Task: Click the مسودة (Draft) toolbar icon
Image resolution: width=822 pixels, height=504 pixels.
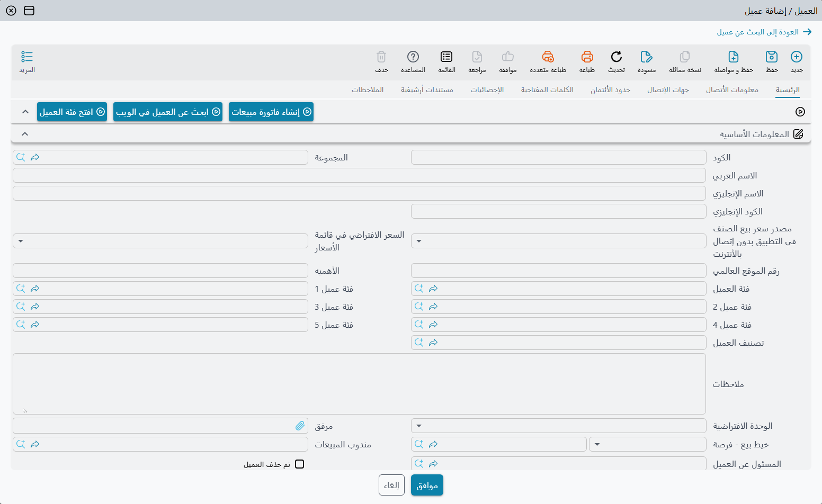Action: 647,57
